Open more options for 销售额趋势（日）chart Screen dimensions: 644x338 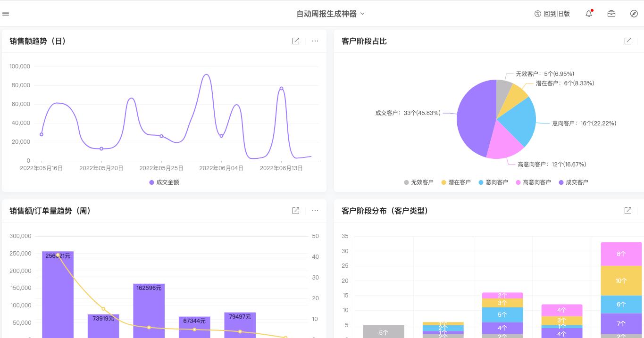(x=315, y=41)
